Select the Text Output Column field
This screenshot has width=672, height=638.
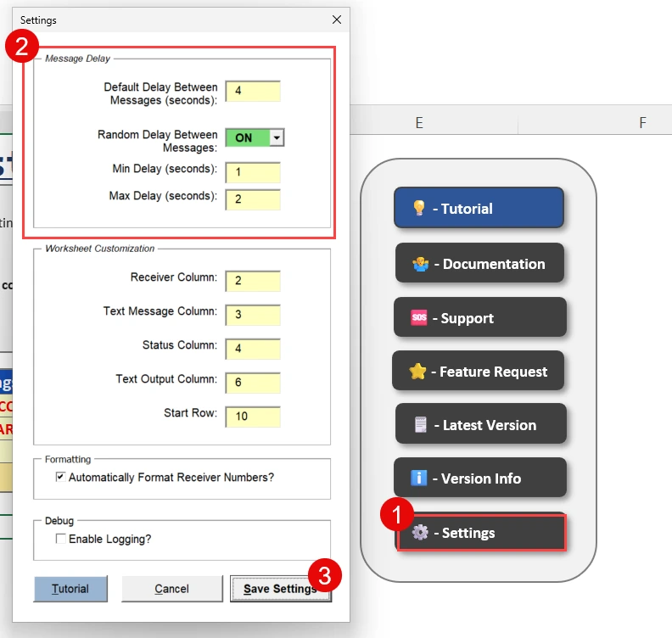253,382
